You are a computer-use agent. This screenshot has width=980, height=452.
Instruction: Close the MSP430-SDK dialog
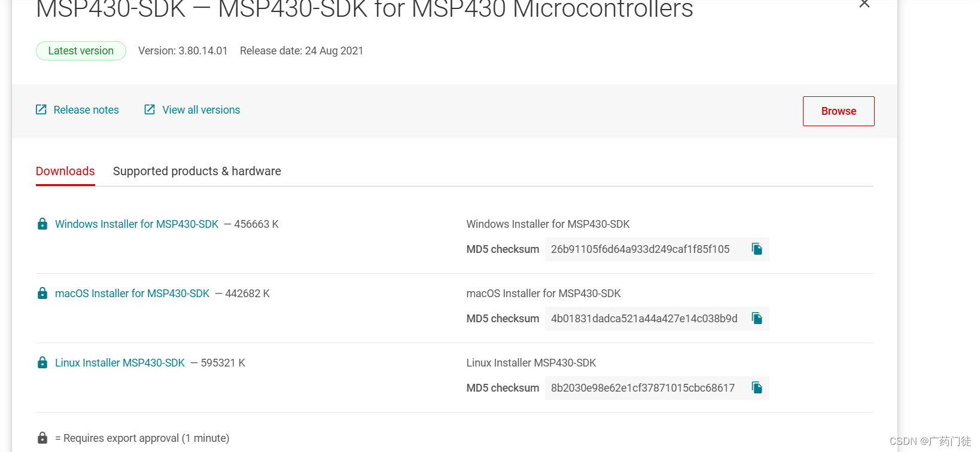pyautogui.click(x=864, y=5)
